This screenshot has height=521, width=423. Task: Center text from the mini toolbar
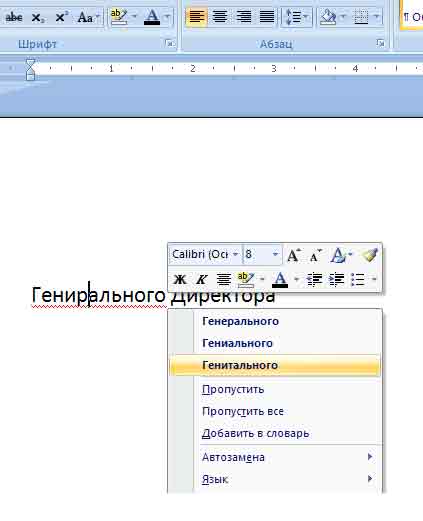tap(224, 279)
